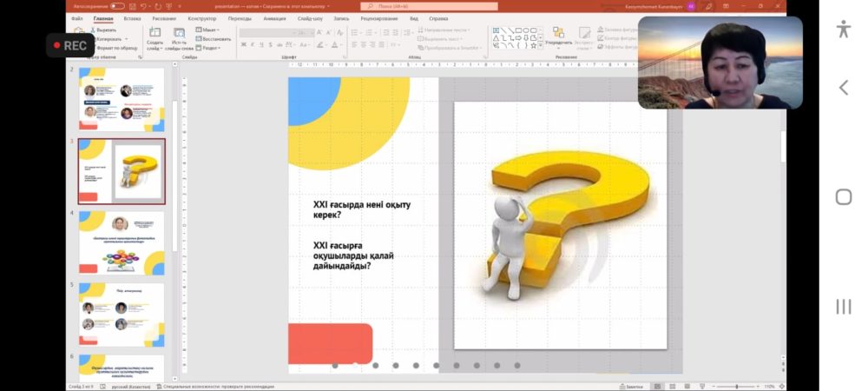Switch to the Вставка ribbon tab
The image size is (868, 391).
point(132,18)
